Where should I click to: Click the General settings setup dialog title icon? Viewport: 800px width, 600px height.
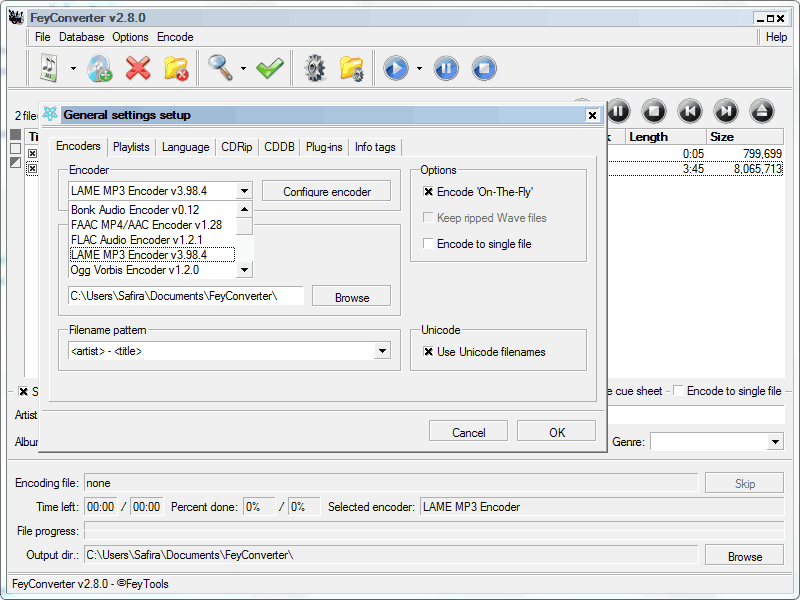(50, 114)
